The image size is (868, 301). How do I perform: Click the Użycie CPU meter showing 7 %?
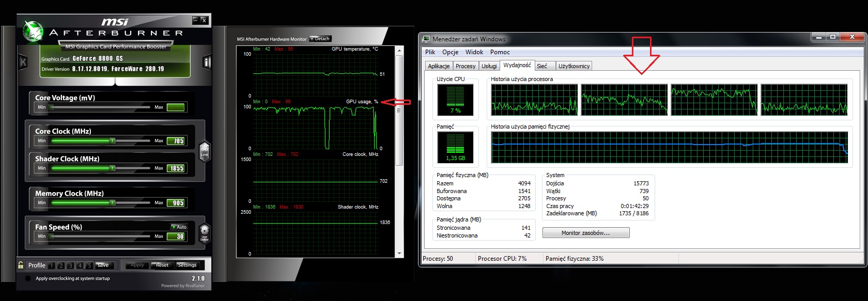tap(455, 100)
